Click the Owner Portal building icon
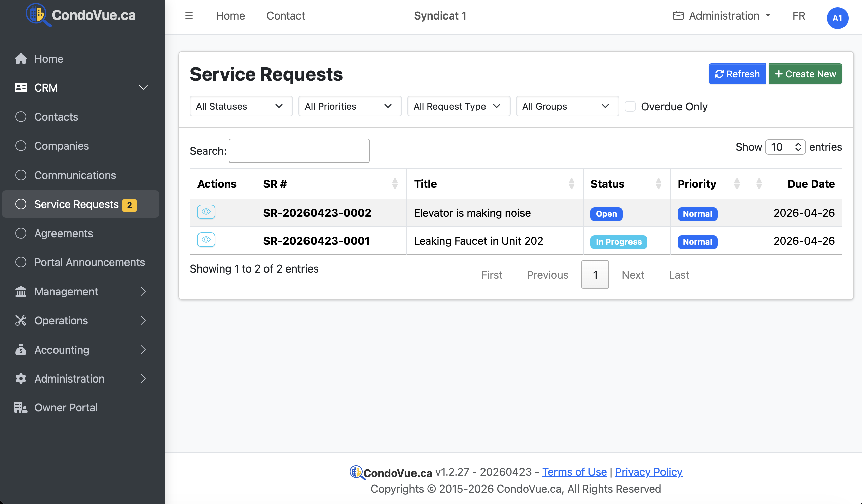Image resolution: width=862 pixels, height=504 pixels. tap(21, 407)
